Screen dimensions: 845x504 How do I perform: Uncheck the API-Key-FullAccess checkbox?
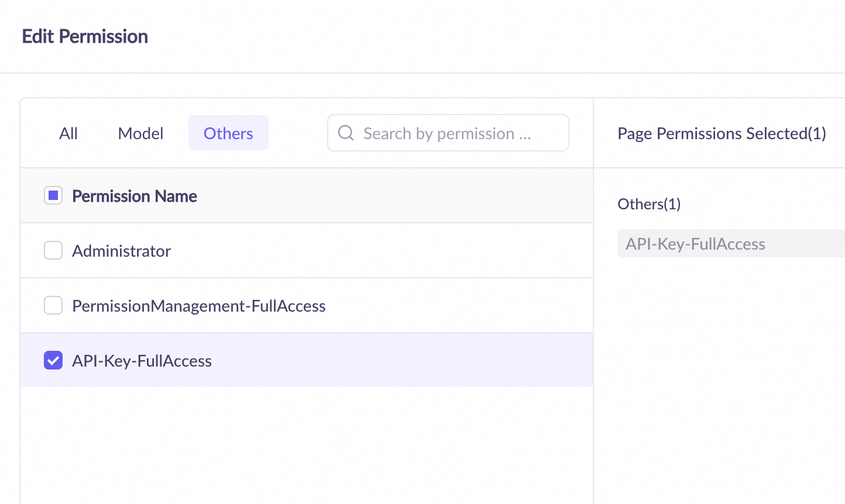click(53, 361)
